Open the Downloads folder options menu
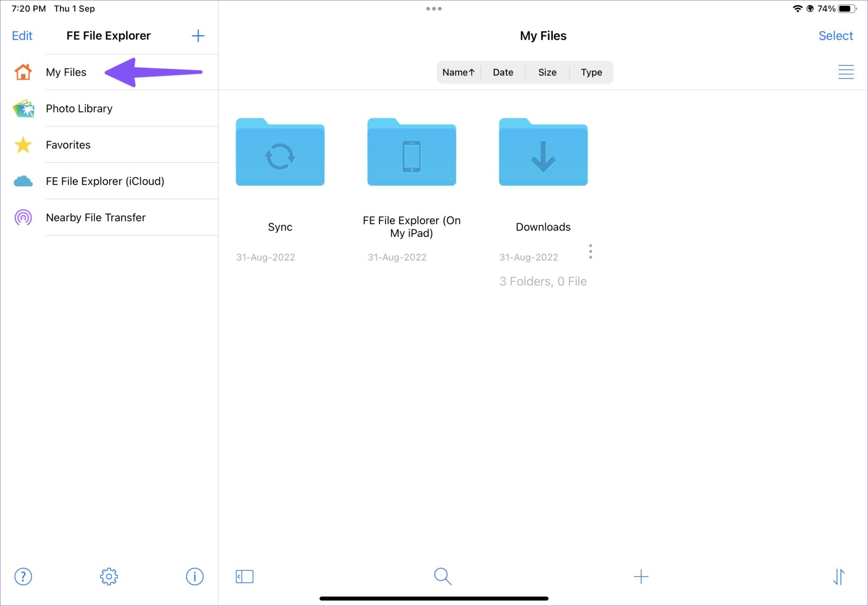 [590, 252]
